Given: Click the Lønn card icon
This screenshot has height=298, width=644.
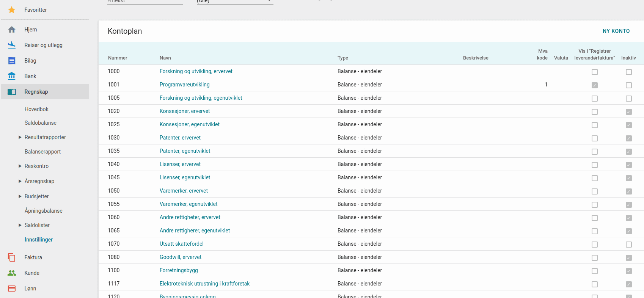Looking at the screenshot, I should click(x=12, y=289).
